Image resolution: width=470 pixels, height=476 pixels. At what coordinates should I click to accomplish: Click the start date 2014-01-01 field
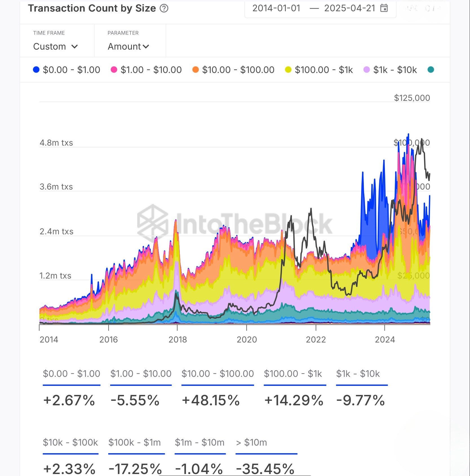click(x=276, y=8)
